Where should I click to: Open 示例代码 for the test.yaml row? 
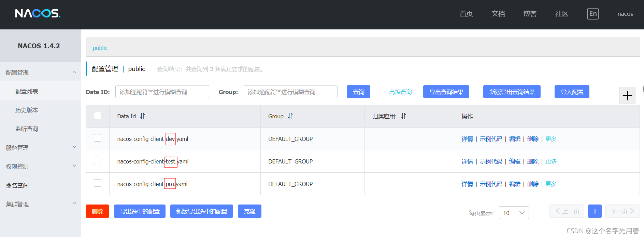[491, 161]
